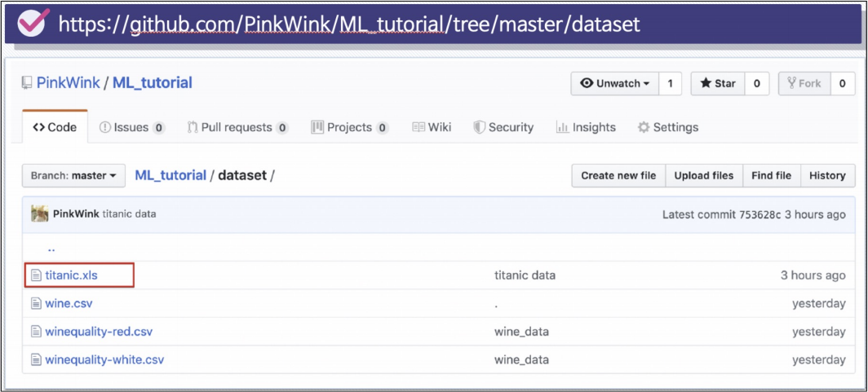Click ML_tutorial breadcrumb link
Screen dimensions: 868x392
pyautogui.click(x=170, y=176)
